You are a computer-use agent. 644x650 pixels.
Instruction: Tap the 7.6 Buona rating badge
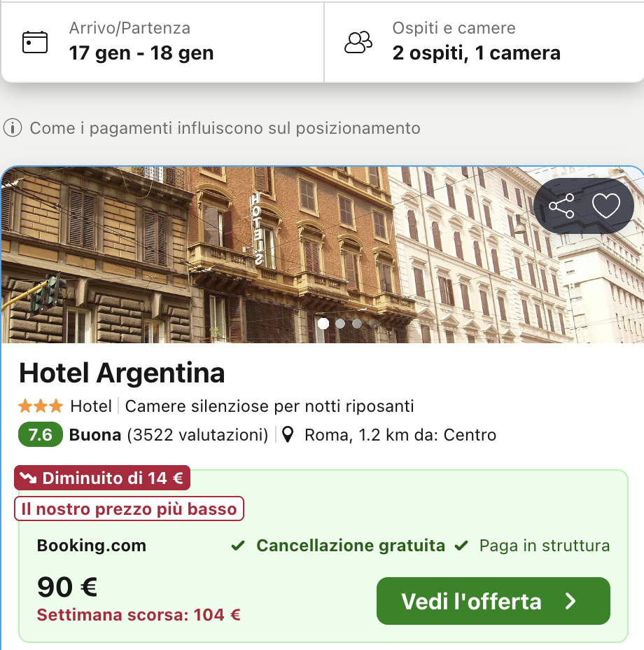click(x=39, y=435)
